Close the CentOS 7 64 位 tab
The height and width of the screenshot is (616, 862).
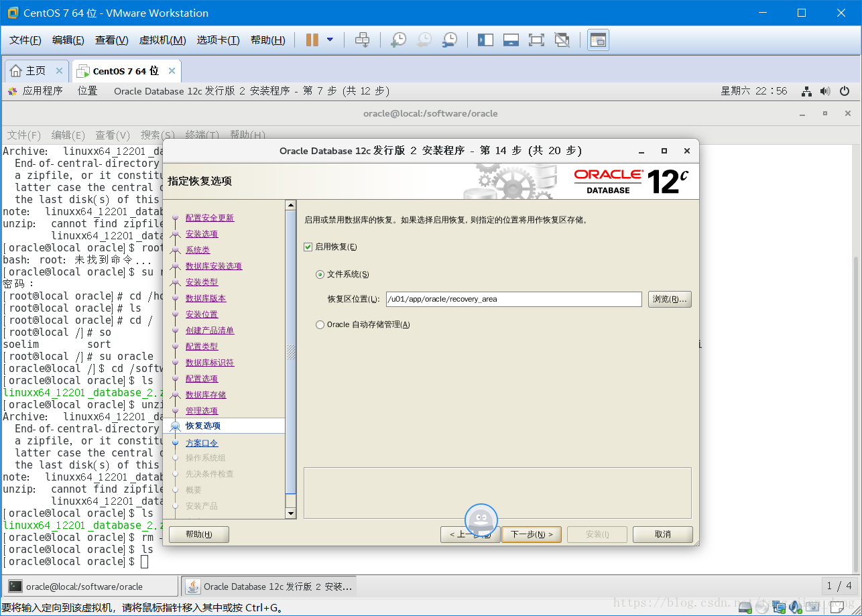tap(172, 70)
